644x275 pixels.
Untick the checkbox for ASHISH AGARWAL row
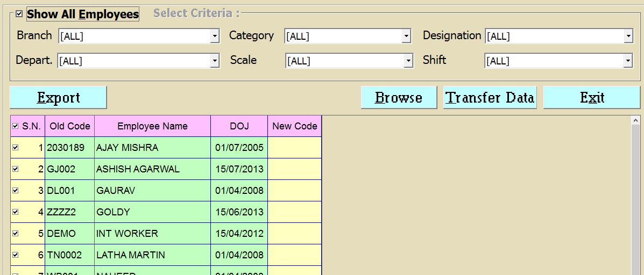point(15,169)
